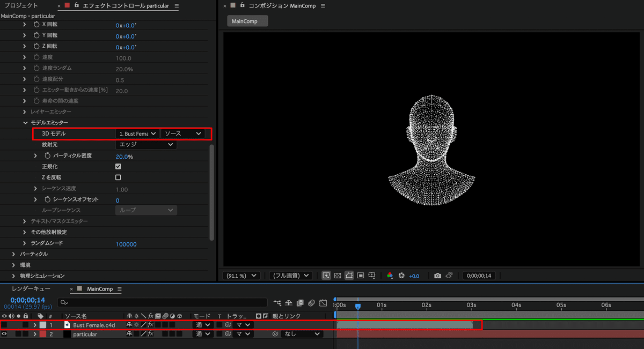Click the red layer color swatch of particular
The image size is (644, 349).
[x=43, y=333]
